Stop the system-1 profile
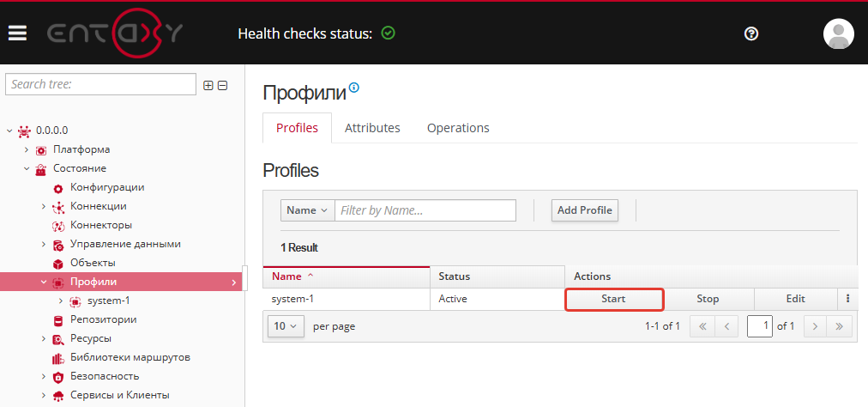This screenshot has height=407, width=868. coord(708,299)
